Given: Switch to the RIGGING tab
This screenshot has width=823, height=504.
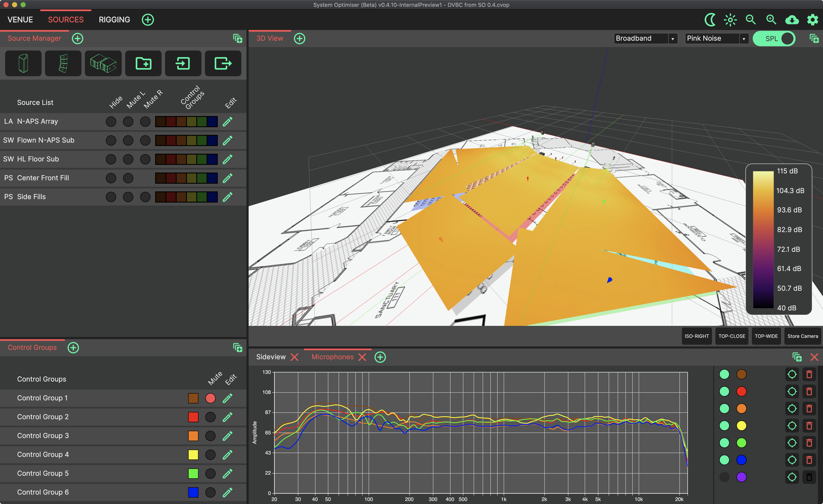Looking at the screenshot, I should [114, 20].
